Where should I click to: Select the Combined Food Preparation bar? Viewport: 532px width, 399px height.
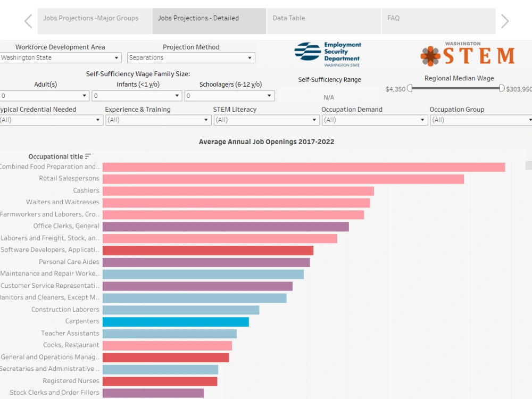304,167
